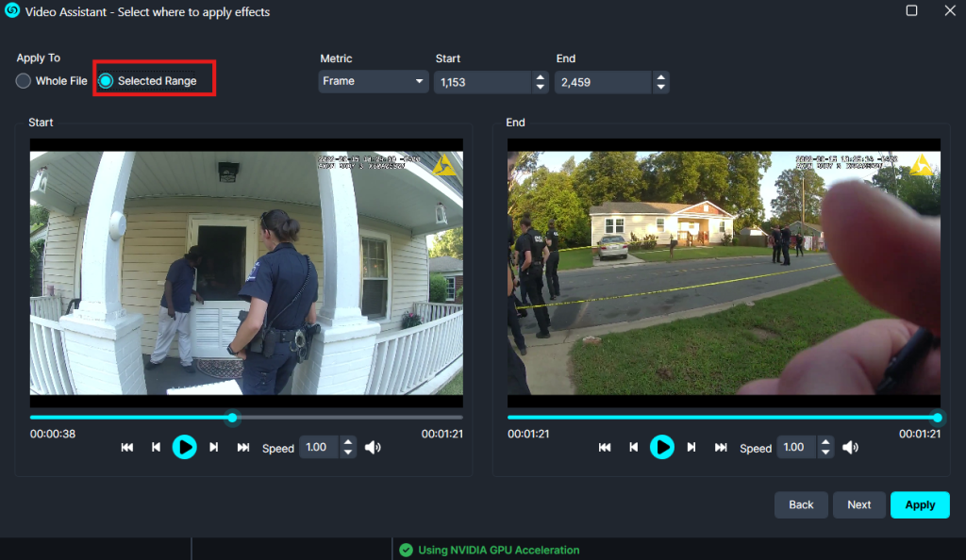Screen dimensions: 966x560
Task: Select the Whole File radio option
Action: [x=24, y=81]
